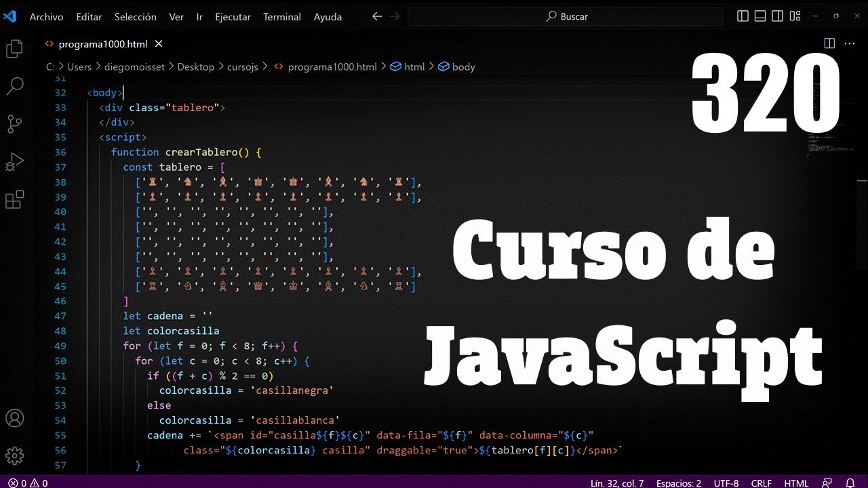The image size is (868, 488).
Task: Open the Archivo menu
Action: pyautogui.click(x=46, y=17)
